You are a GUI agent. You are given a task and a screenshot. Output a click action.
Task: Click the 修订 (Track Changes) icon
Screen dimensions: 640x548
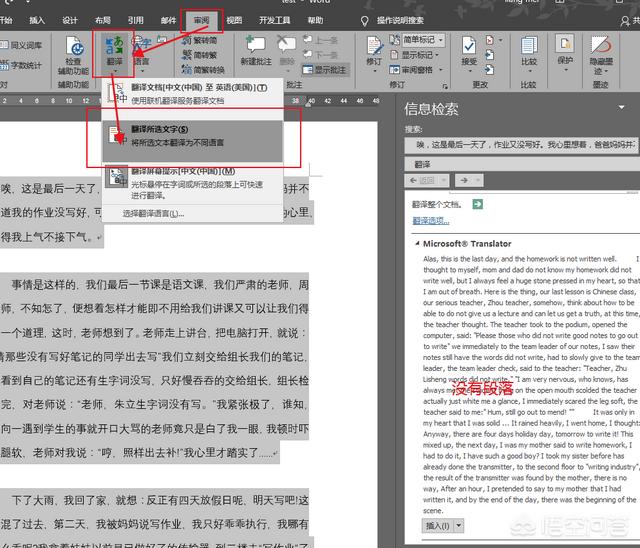pos(373,52)
